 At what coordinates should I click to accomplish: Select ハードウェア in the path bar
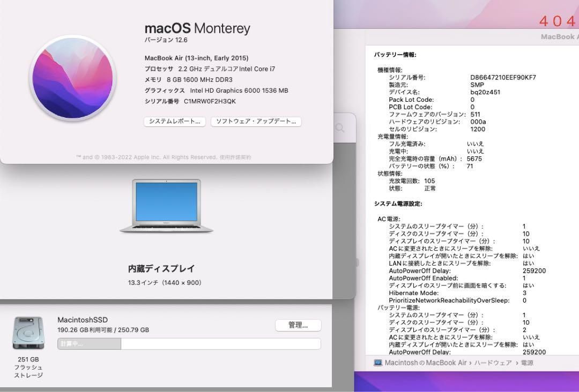coord(493,363)
